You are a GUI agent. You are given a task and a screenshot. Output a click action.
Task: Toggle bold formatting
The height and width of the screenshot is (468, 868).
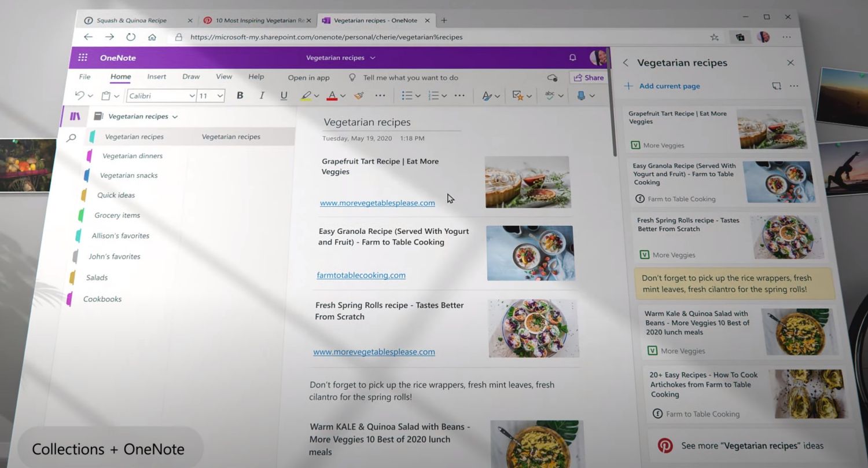240,96
